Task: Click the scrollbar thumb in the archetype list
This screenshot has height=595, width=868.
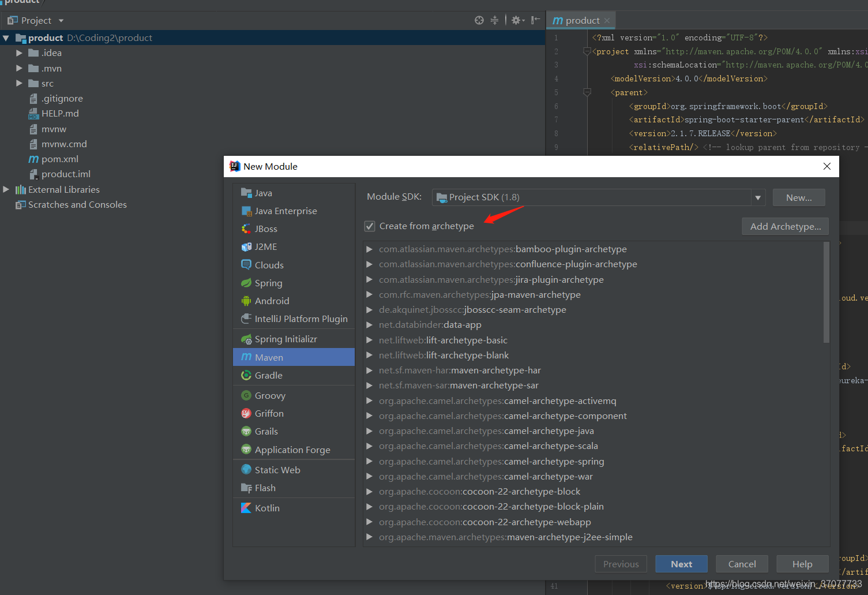Action: click(826, 292)
